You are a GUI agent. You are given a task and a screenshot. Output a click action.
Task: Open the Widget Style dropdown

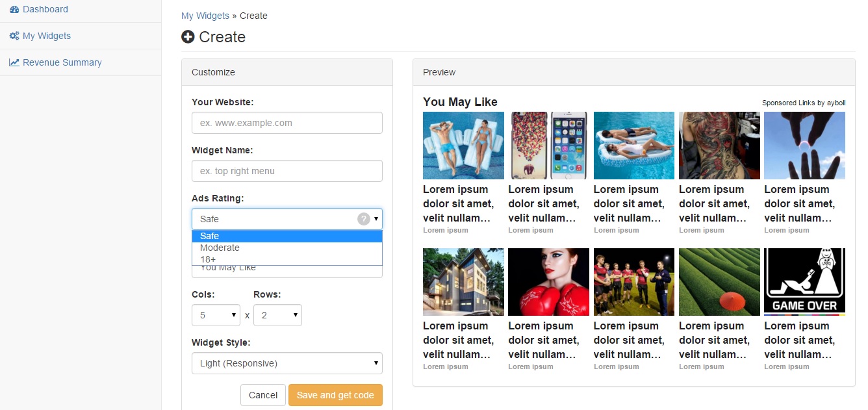(x=287, y=363)
